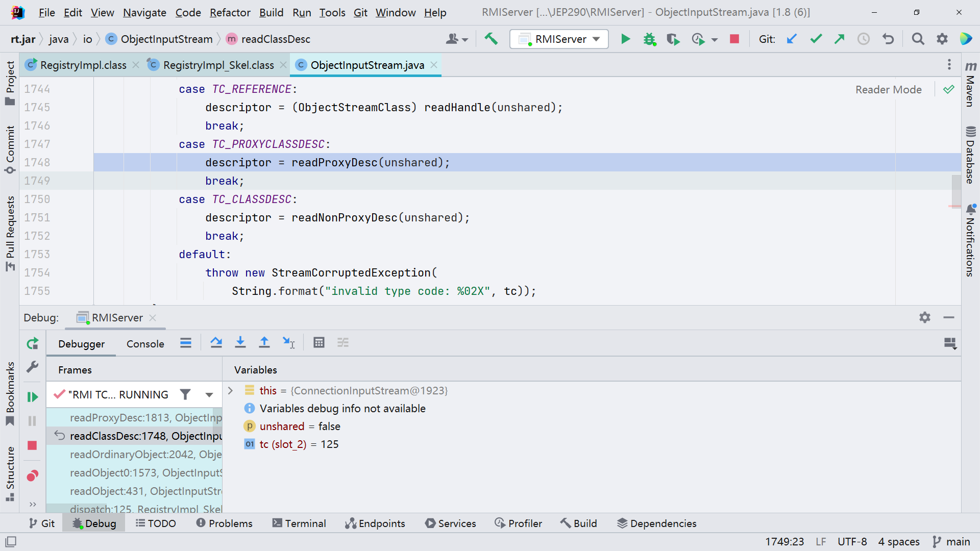The image size is (980, 551).
Task: Select readOrdinaryObject:2042 stack frame
Action: click(145, 455)
